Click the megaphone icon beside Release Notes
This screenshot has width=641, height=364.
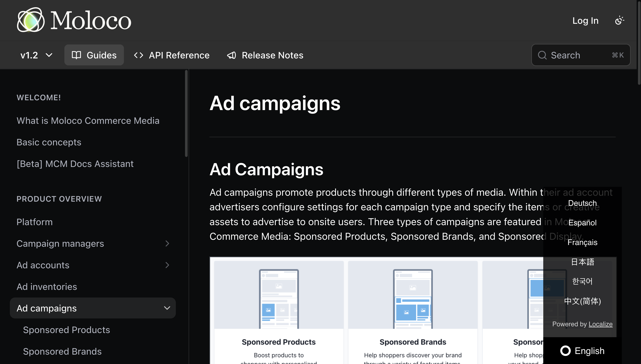(231, 55)
